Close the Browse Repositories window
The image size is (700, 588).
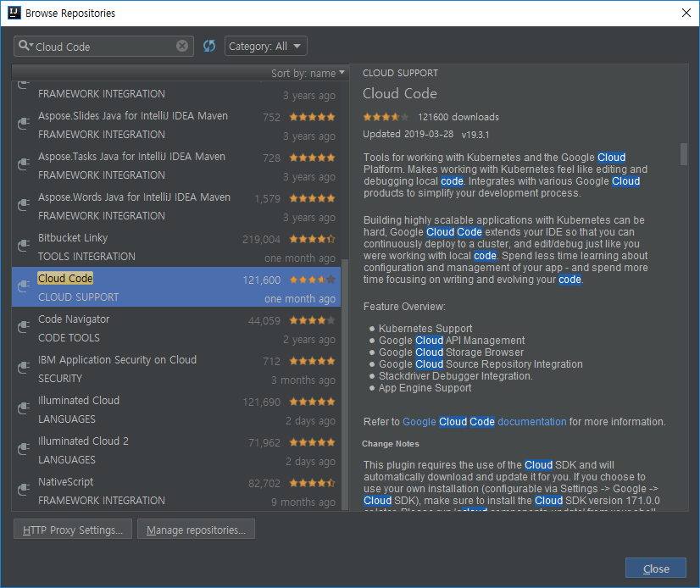tap(686, 13)
